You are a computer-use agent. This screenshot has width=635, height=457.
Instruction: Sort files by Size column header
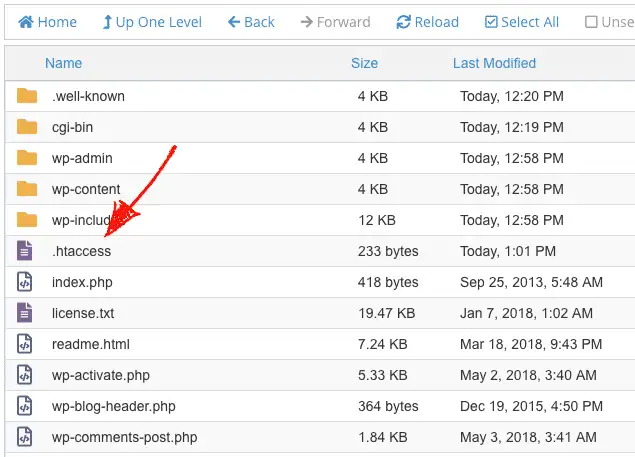point(364,63)
